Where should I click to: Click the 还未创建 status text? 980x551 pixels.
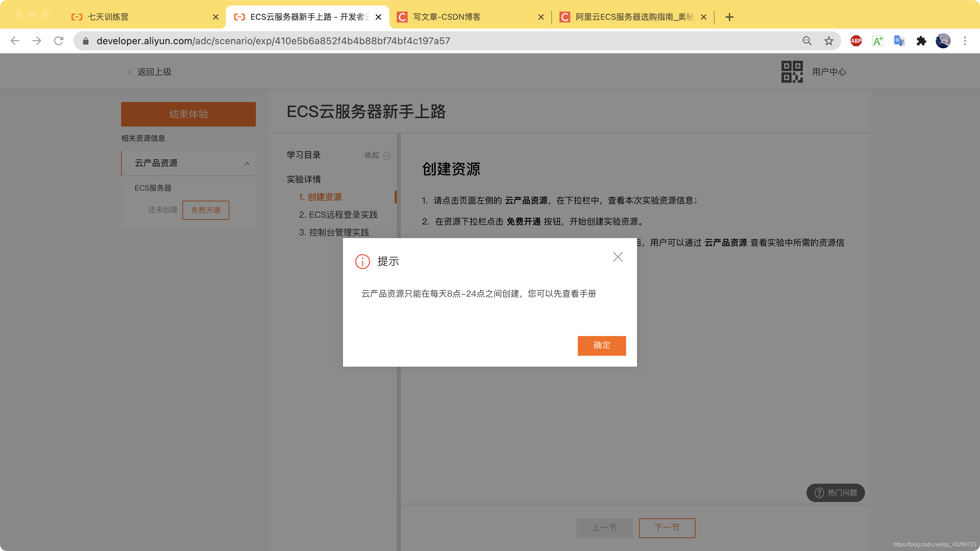click(x=163, y=210)
